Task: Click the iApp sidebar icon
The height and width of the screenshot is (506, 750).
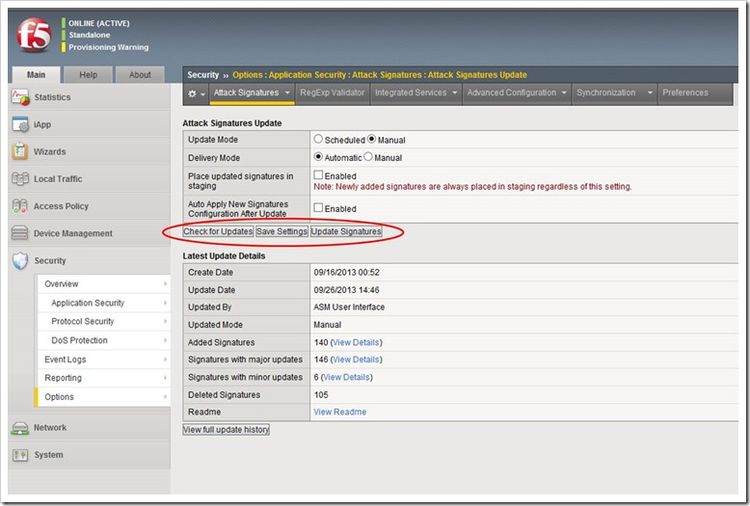Action: [20, 125]
